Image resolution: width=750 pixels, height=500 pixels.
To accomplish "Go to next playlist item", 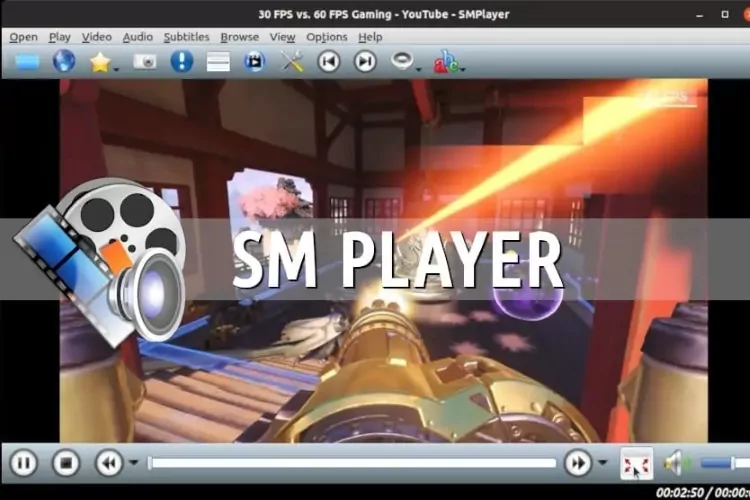I will point(365,62).
